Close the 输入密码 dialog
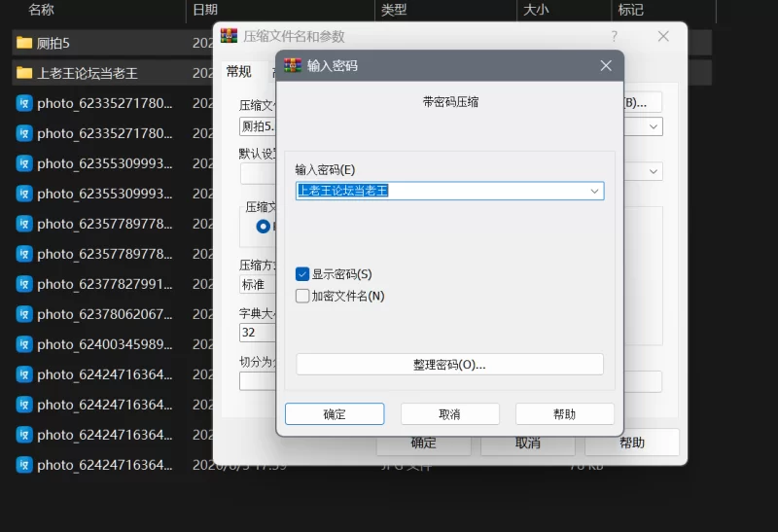 (606, 65)
